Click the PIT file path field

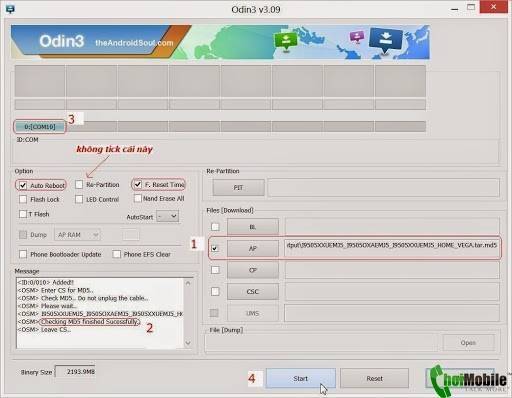click(383, 188)
